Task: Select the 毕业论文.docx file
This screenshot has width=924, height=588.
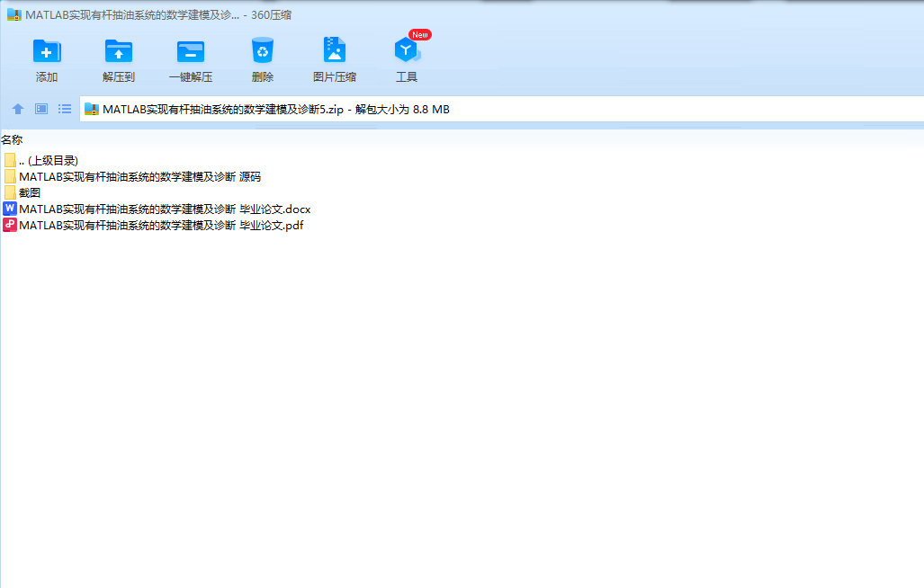Action: tap(157, 209)
